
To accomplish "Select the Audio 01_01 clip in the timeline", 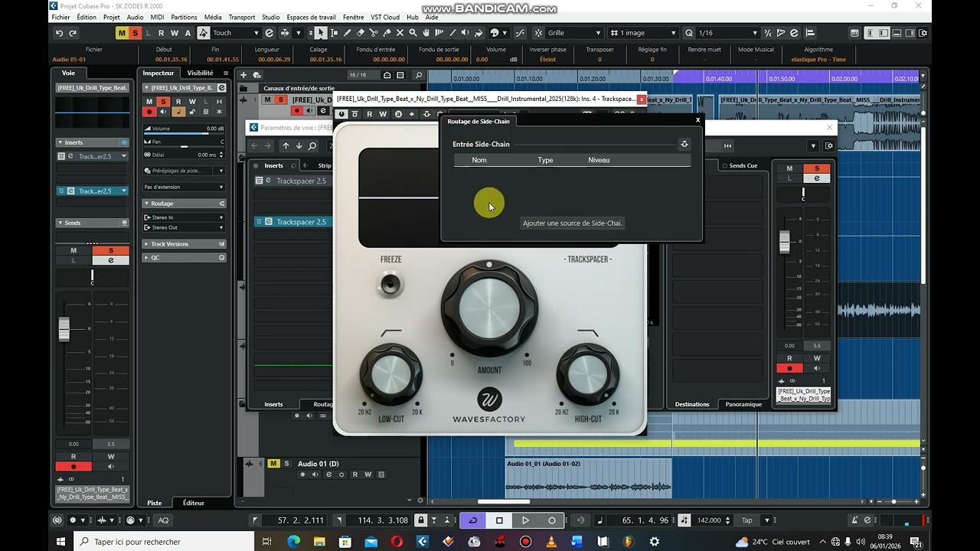I will coord(588,476).
